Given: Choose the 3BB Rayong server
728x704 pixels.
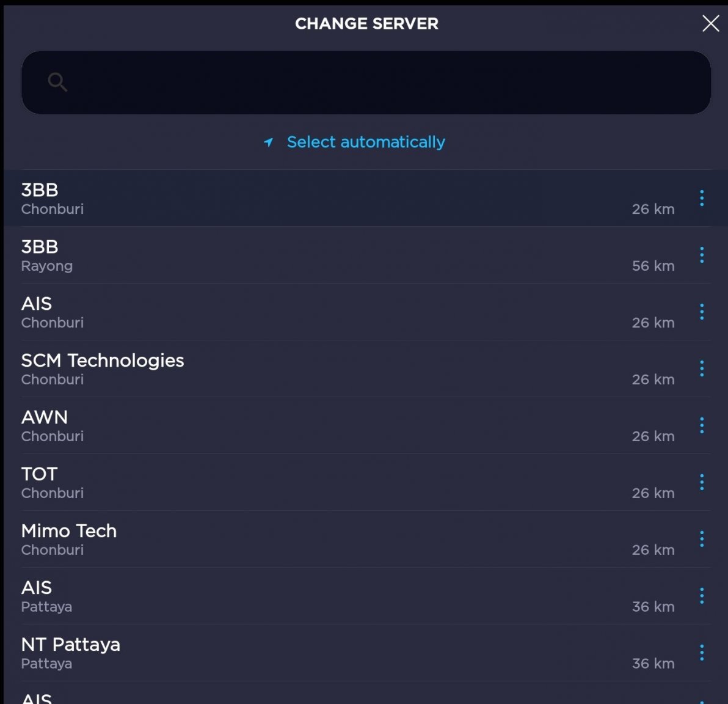Looking at the screenshot, I should (305, 255).
